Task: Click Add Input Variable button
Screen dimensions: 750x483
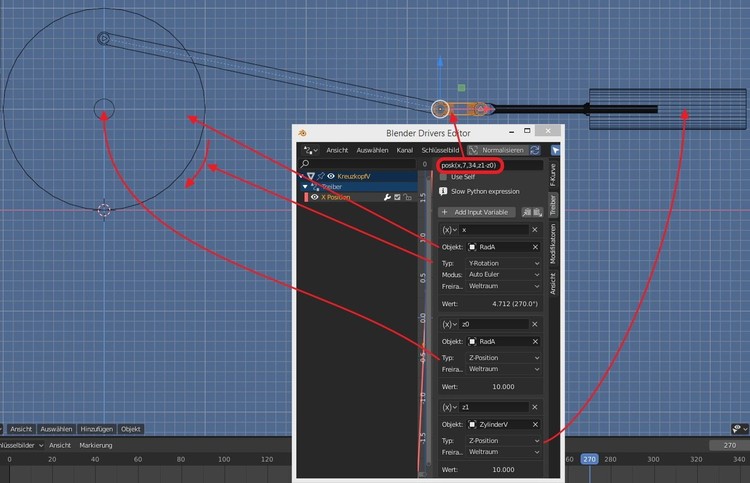Action: click(477, 212)
